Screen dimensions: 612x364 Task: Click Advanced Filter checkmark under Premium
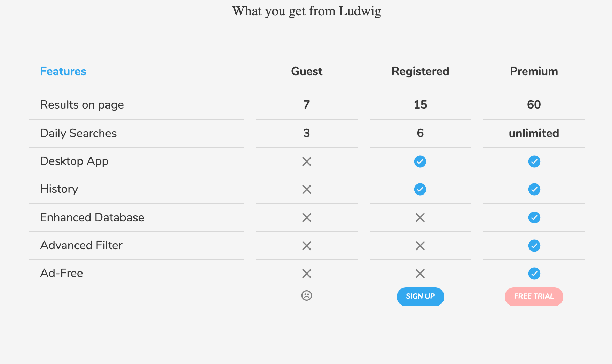pyautogui.click(x=534, y=246)
